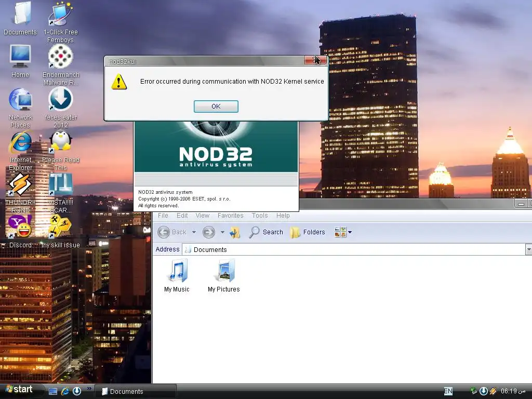Open the 1-Click Free Femboys shortcut
532x399 pixels.
[60, 22]
